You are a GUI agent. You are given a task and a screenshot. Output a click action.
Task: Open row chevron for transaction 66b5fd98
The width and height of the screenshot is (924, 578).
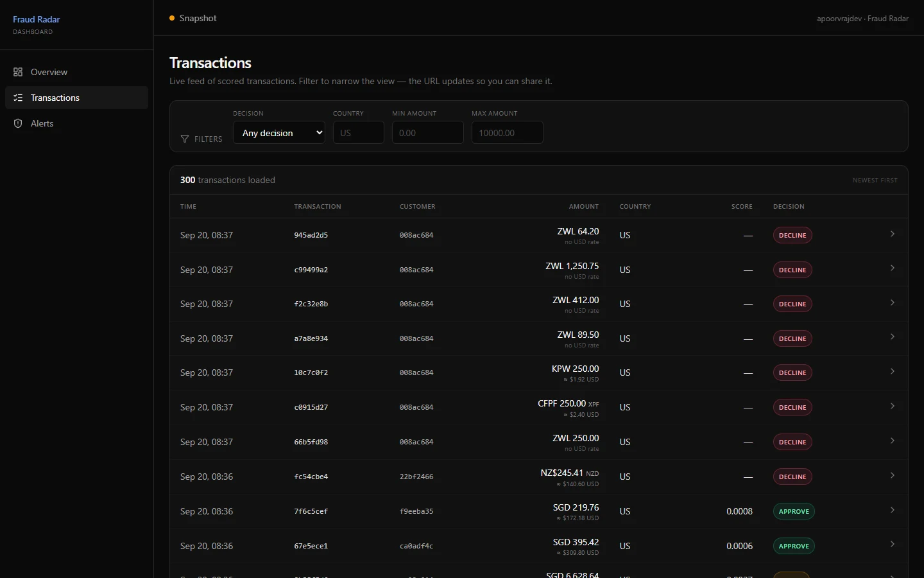coord(893,441)
